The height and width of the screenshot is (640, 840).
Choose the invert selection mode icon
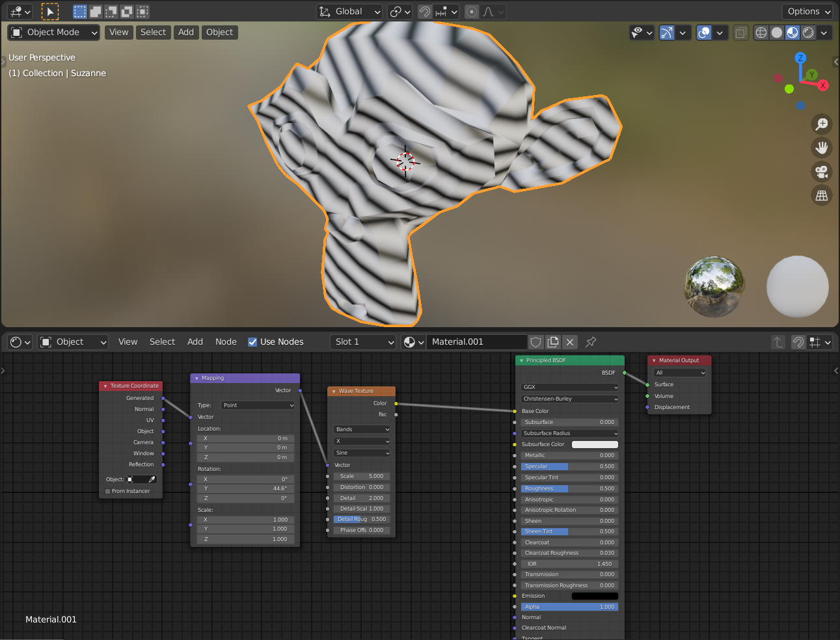(x=127, y=12)
